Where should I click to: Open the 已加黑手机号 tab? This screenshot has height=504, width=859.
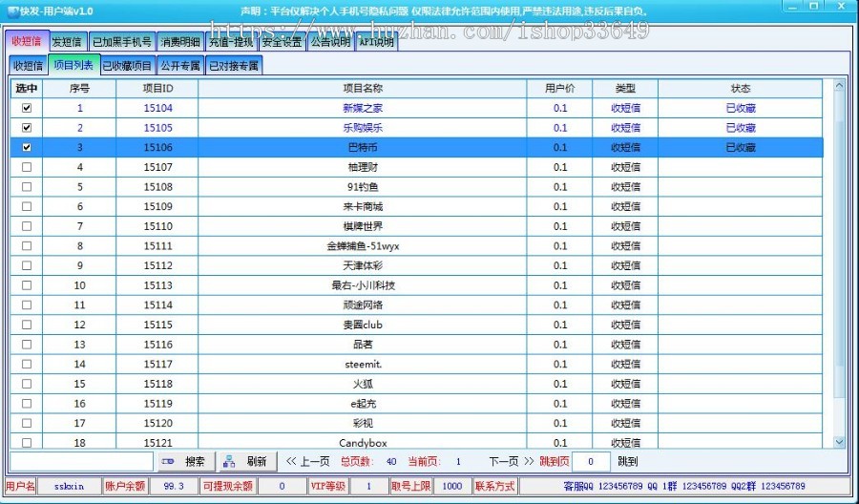pos(121,42)
